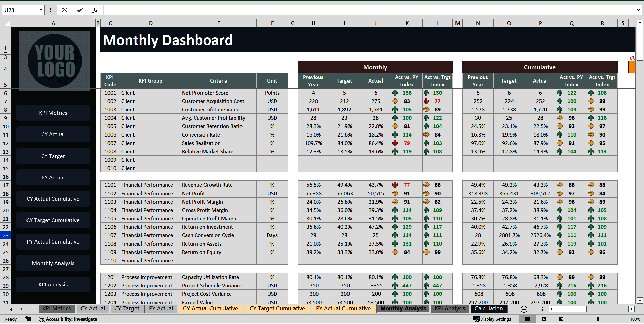
Task: Click the Monthly Dashboard title
Action: (x=168, y=40)
